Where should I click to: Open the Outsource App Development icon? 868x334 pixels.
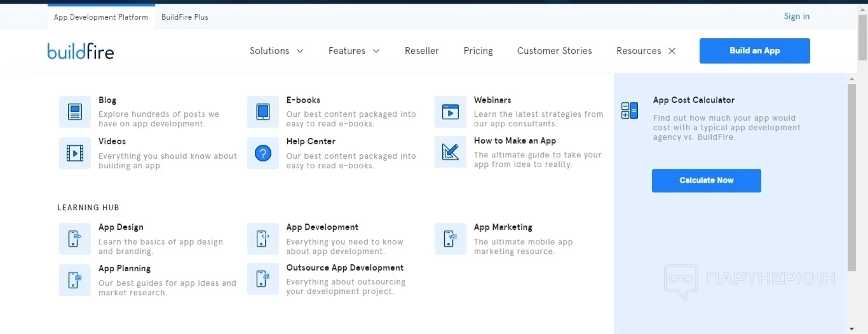click(263, 279)
